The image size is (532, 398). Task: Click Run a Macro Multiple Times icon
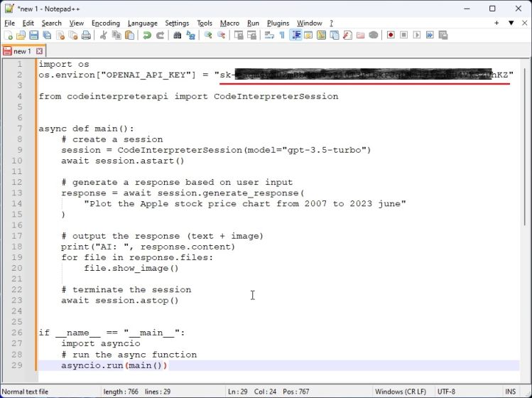430,36
